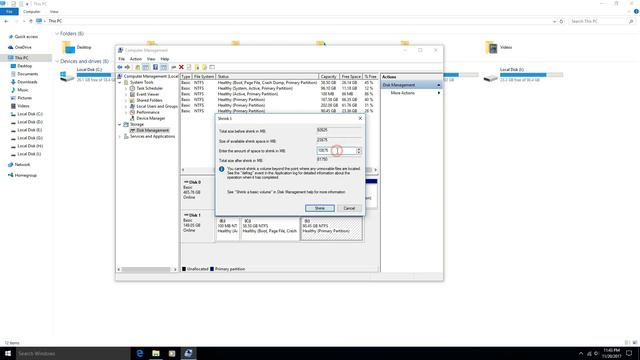
Task: Select Network in Explorer sidebar
Action: pos(22,164)
